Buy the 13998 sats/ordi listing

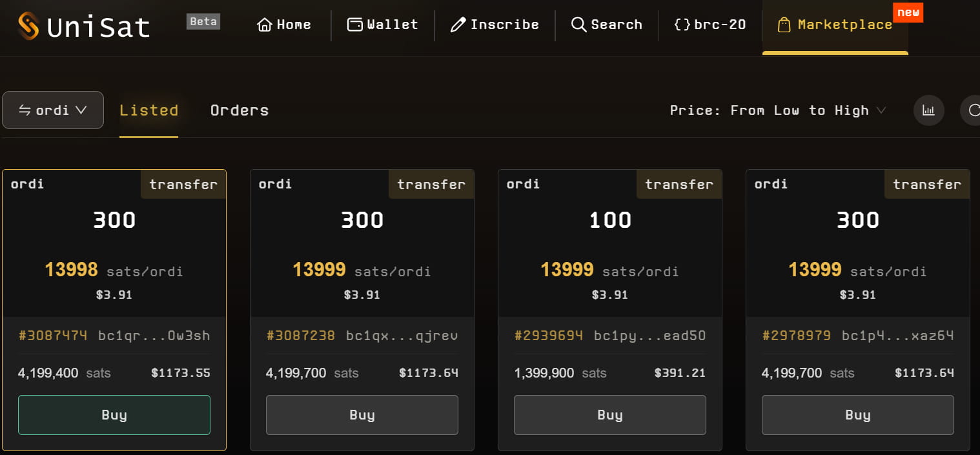click(x=114, y=415)
